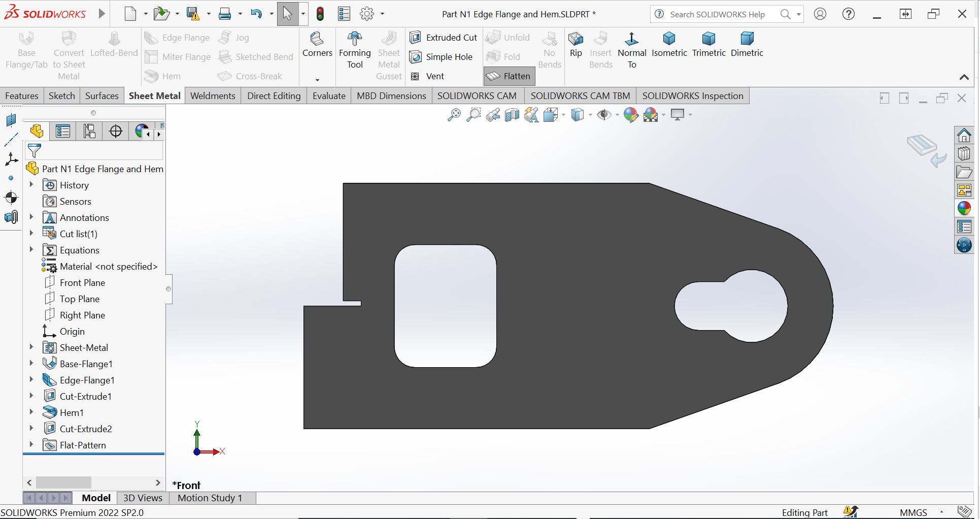Switch to Trimetric view

pyautogui.click(x=709, y=45)
